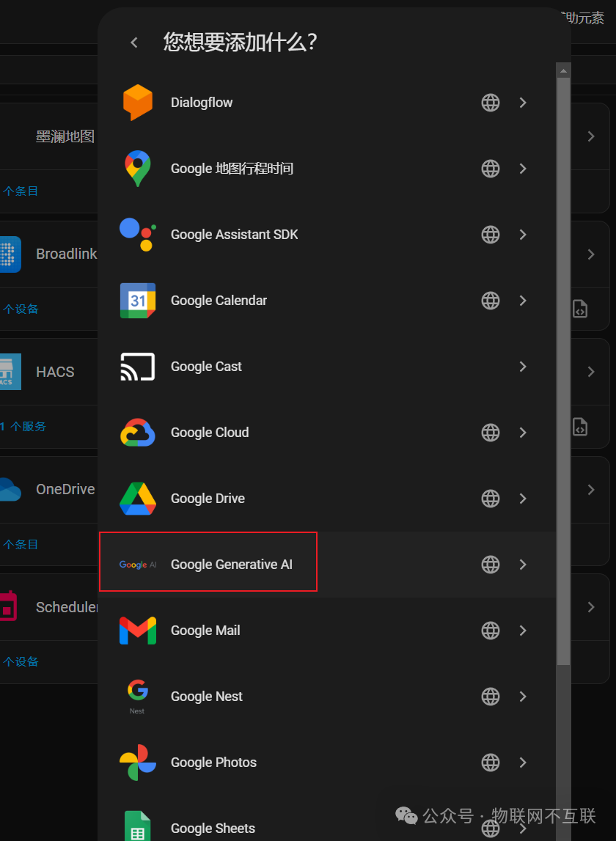Select the Dialogflow integration label
Viewport: 616px width, 841px height.
[x=202, y=103]
